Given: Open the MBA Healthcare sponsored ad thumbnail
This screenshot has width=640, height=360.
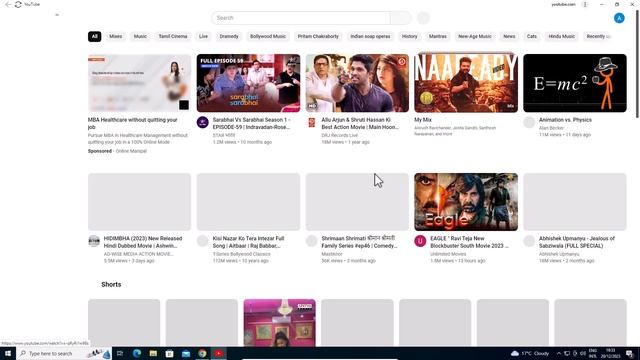Looking at the screenshot, I should pyautogui.click(x=139, y=83).
